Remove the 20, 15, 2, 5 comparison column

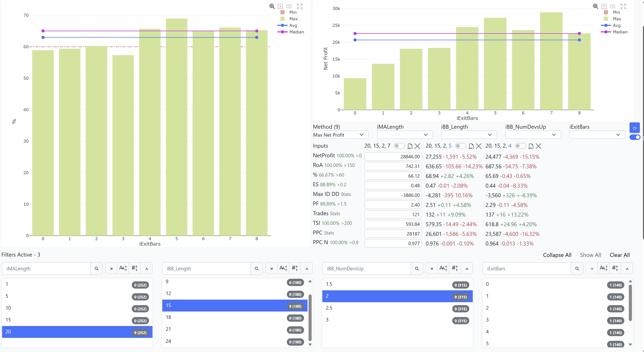(478, 146)
